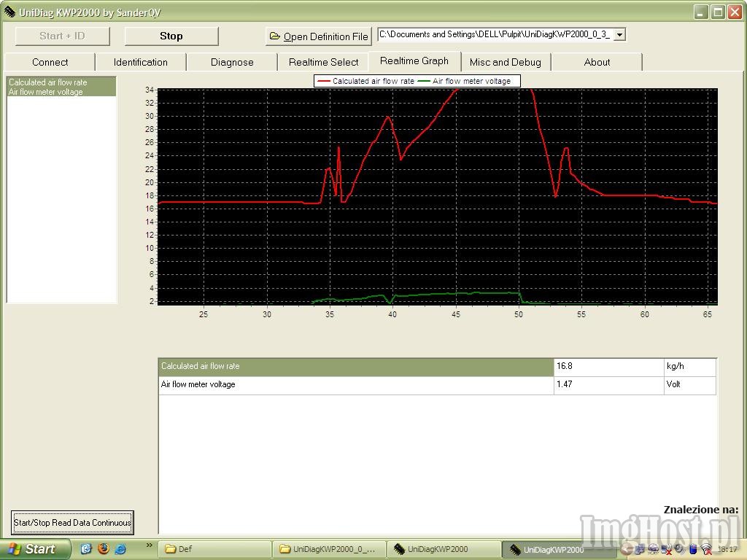The height and width of the screenshot is (560, 747).
Task: Click the Show Desktop quick launch icon
Action: pos(86,549)
